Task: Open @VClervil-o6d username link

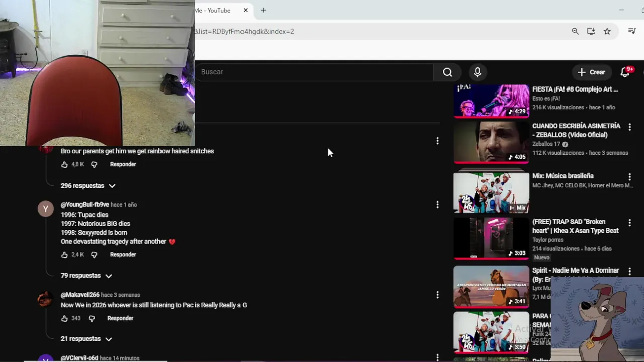Action: [79, 358]
